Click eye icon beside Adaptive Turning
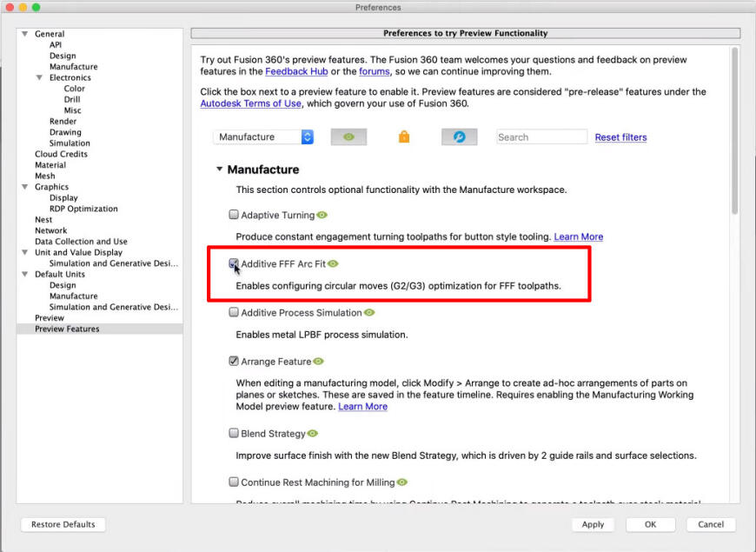This screenshot has height=552, width=756. pyautogui.click(x=322, y=216)
